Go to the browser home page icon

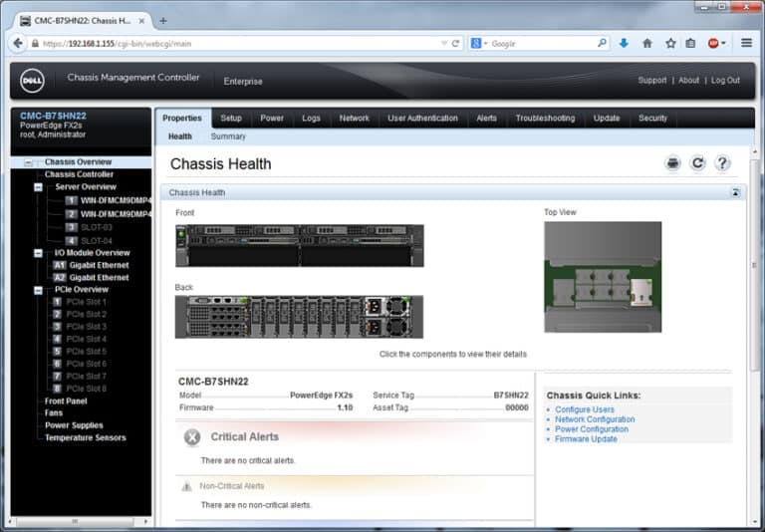coord(647,44)
